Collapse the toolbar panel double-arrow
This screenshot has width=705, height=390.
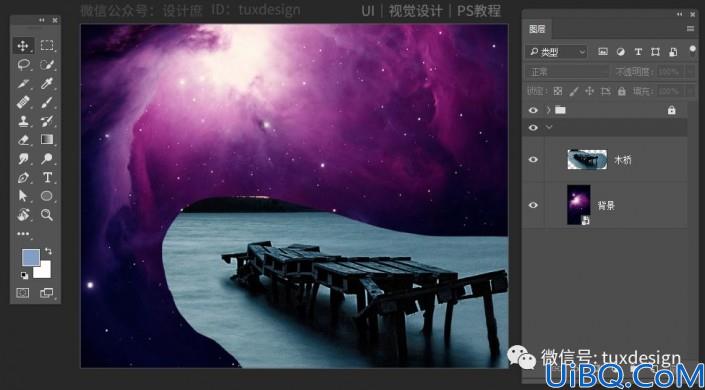(42, 20)
